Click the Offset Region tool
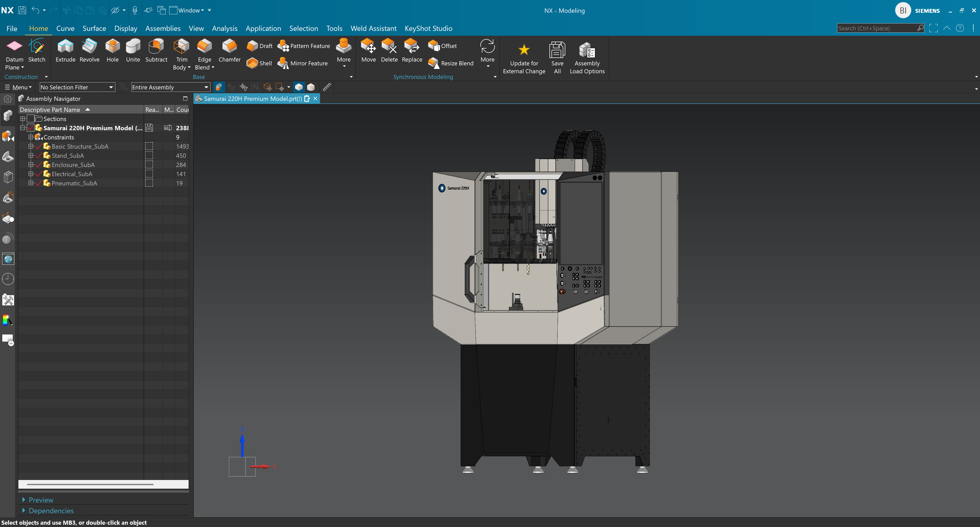Image resolution: width=980 pixels, height=527 pixels. (x=442, y=46)
